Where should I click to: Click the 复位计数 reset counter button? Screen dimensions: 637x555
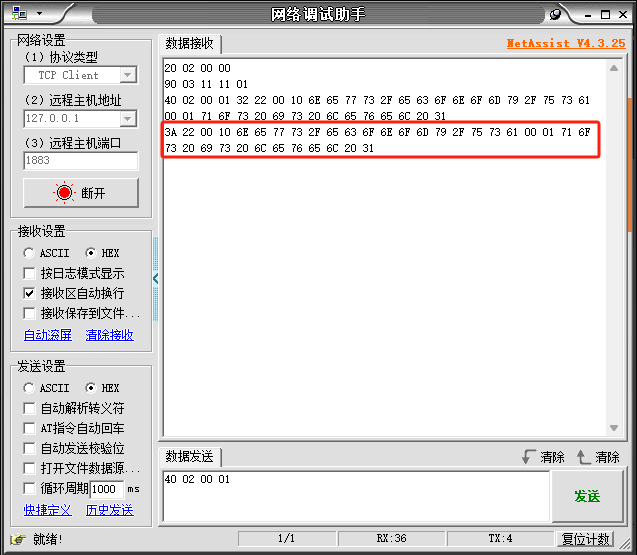pyautogui.click(x=585, y=540)
